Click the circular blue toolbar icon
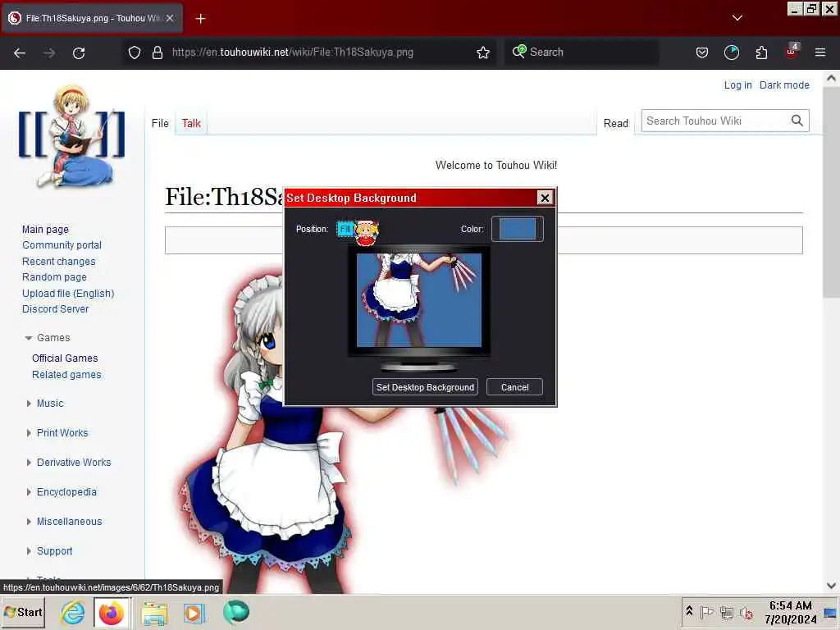Screen dimensions: 840x630 click(x=731, y=52)
